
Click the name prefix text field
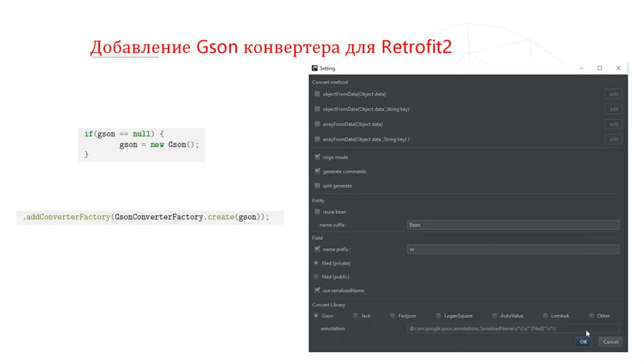coord(513,250)
